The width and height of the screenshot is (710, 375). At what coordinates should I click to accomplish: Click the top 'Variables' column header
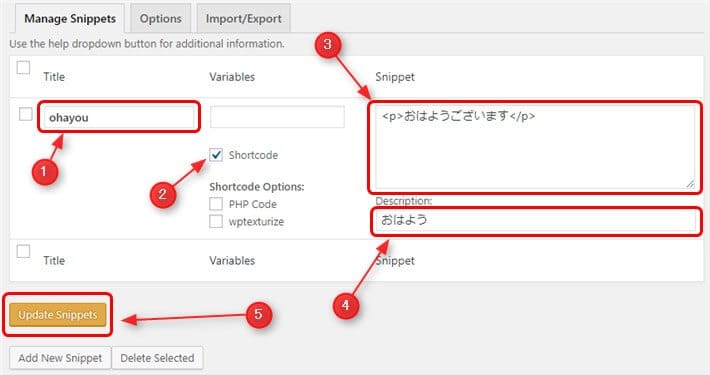232,77
